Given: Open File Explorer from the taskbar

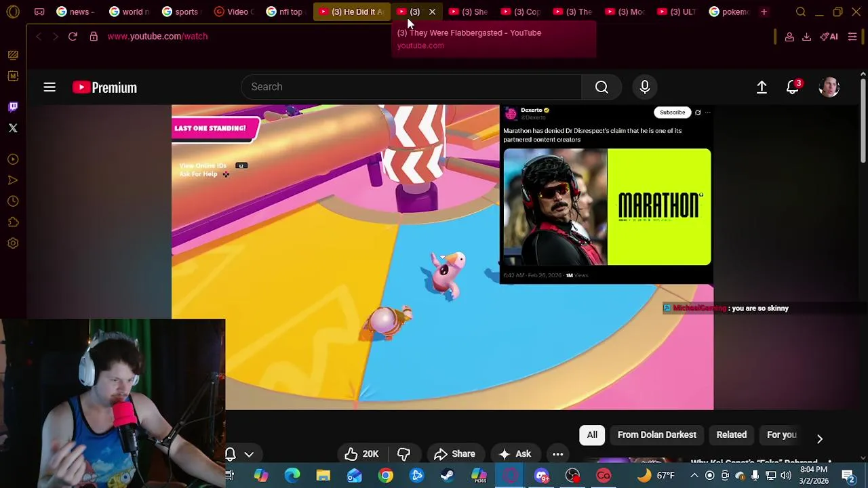Looking at the screenshot, I should click(323, 475).
